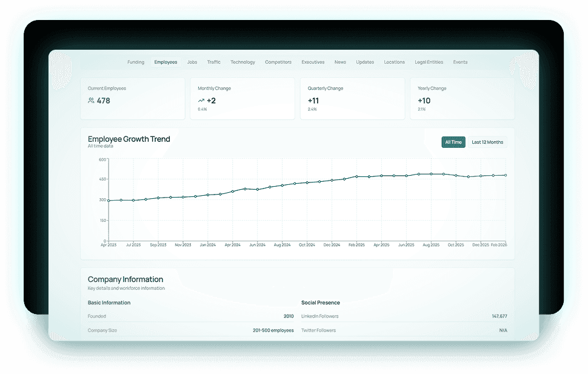Go to the Events tab

pos(460,62)
